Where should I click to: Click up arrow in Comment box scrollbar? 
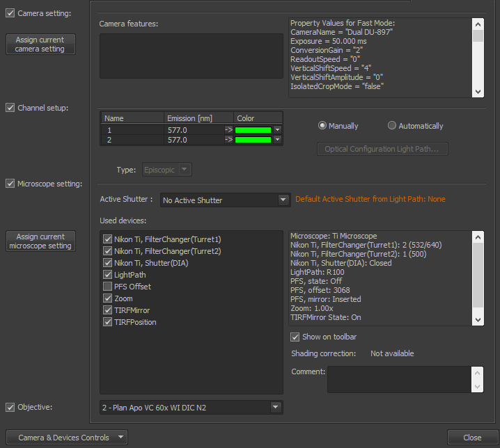(x=477, y=373)
